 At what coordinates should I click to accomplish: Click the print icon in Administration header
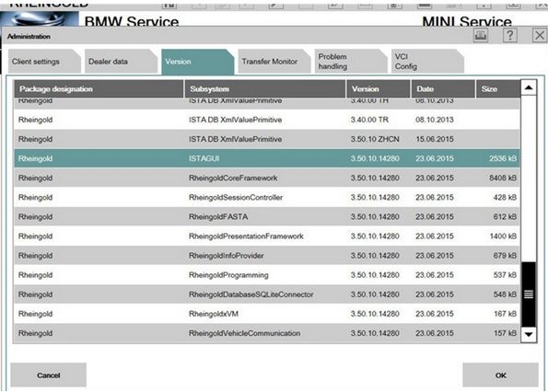(x=481, y=36)
